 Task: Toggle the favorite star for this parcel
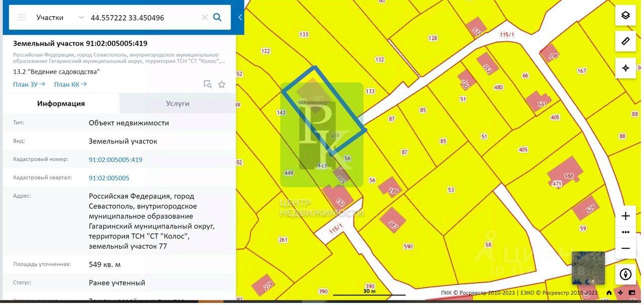(222, 85)
